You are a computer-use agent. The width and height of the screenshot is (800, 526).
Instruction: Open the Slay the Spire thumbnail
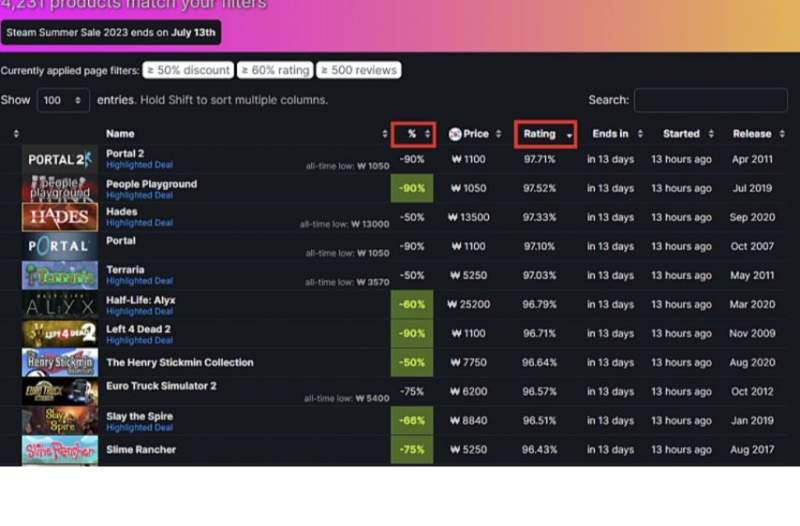click(60, 421)
